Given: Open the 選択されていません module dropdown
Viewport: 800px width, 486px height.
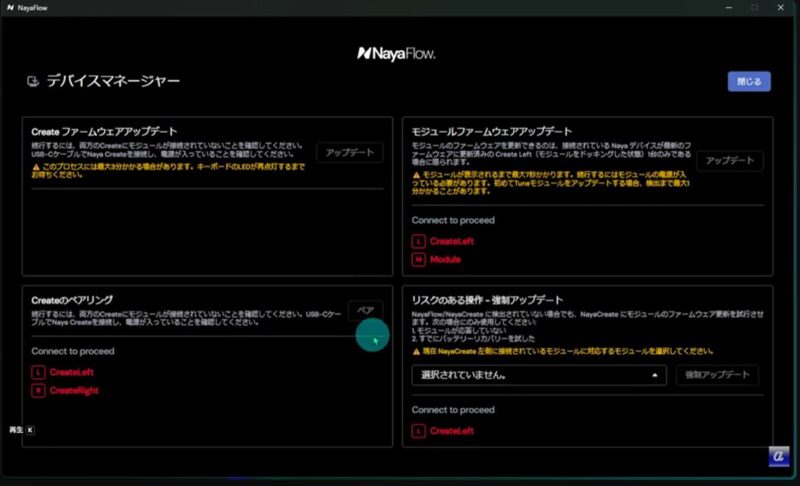Looking at the screenshot, I should (538, 375).
